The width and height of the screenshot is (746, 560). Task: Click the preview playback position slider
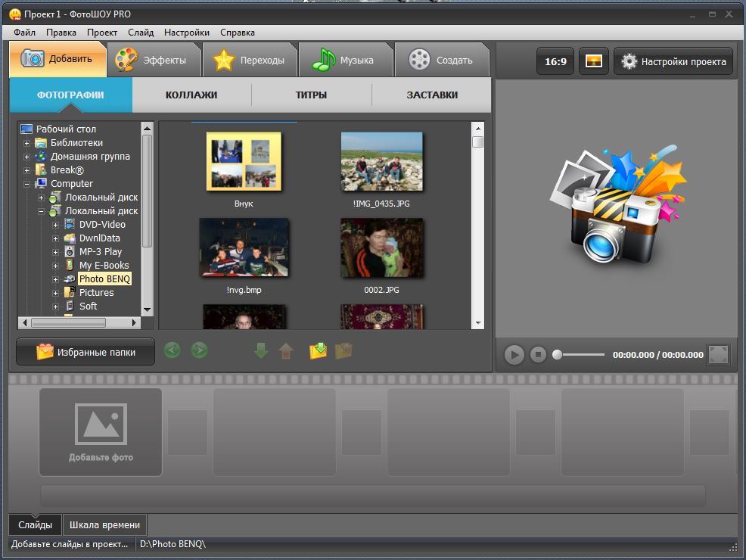[x=580, y=354]
